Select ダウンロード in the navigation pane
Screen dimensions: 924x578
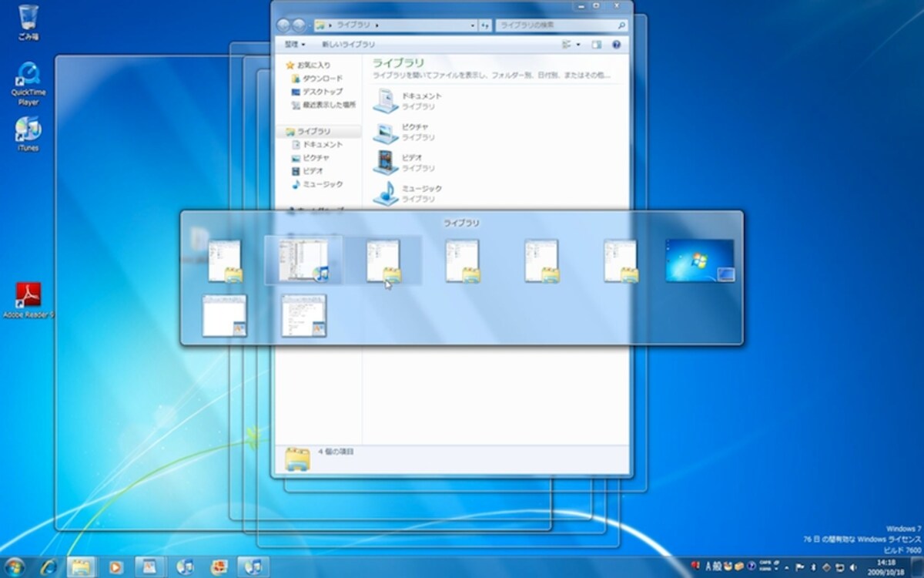point(316,79)
